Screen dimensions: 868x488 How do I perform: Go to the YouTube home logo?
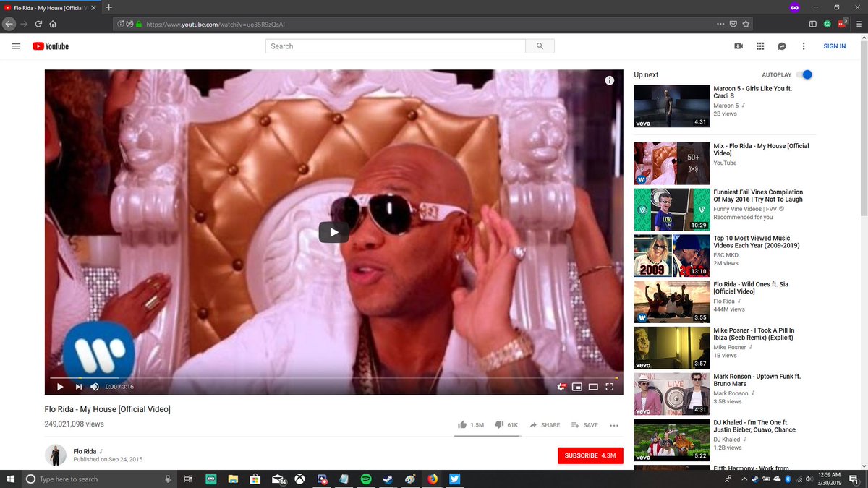[51, 46]
